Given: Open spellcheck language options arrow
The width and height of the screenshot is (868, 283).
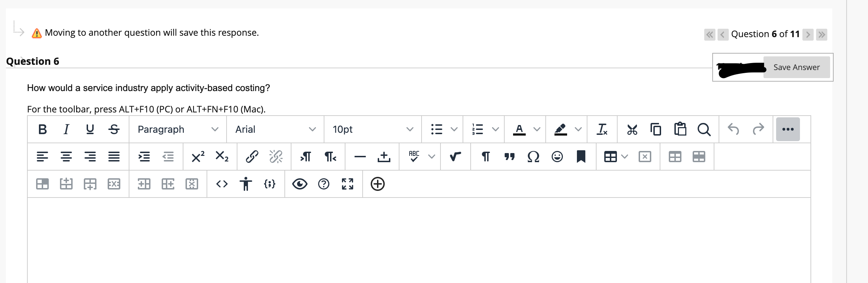Looking at the screenshot, I should (432, 157).
